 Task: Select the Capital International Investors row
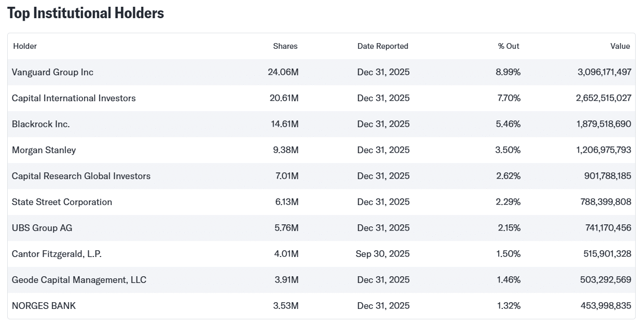click(x=74, y=98)
